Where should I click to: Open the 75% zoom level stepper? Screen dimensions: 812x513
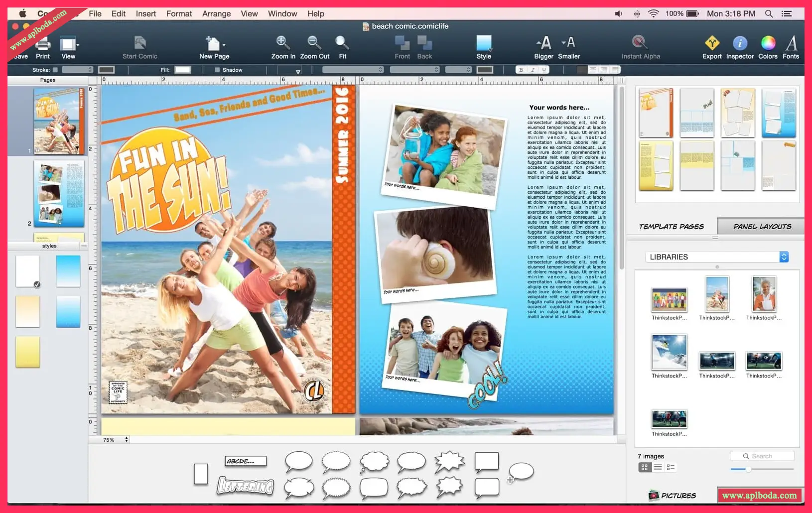click(127, 440)
